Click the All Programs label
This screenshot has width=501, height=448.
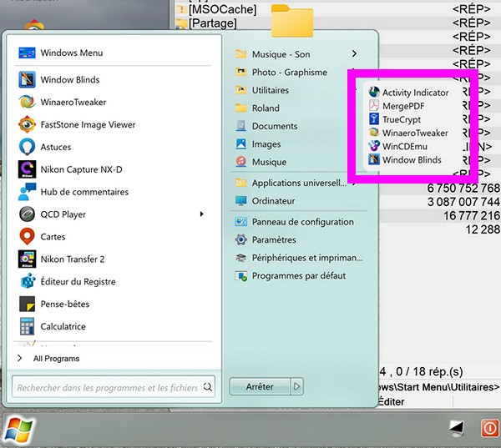56,359
